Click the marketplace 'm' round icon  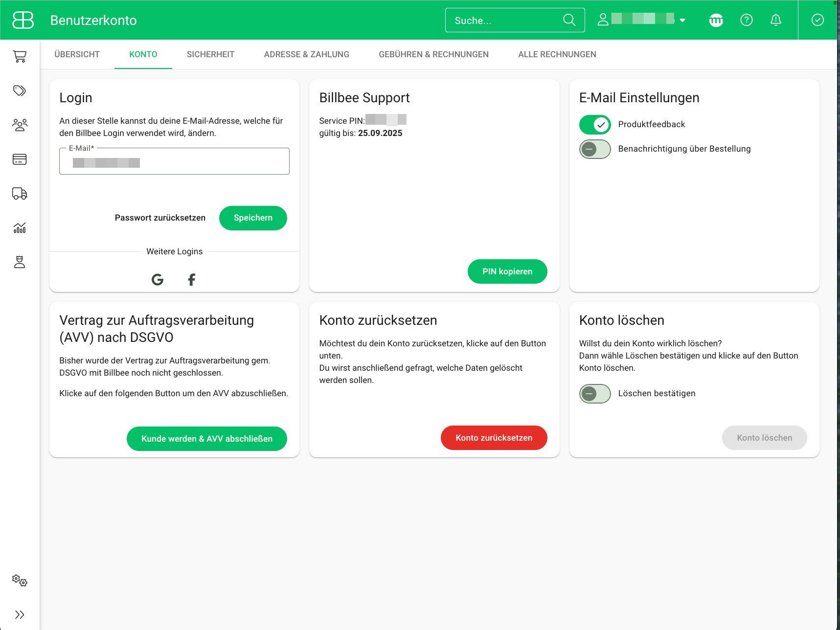[x=716, y=20]
